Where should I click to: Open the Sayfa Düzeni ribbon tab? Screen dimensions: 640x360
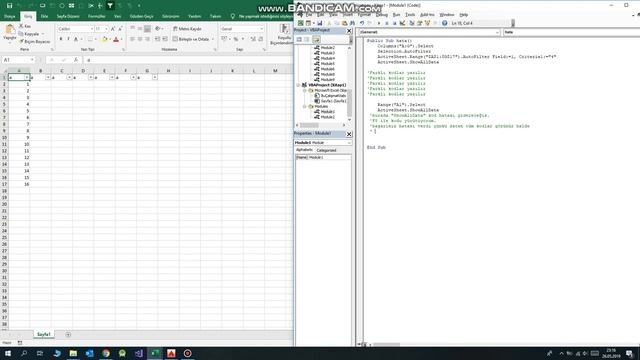[68, 16]
